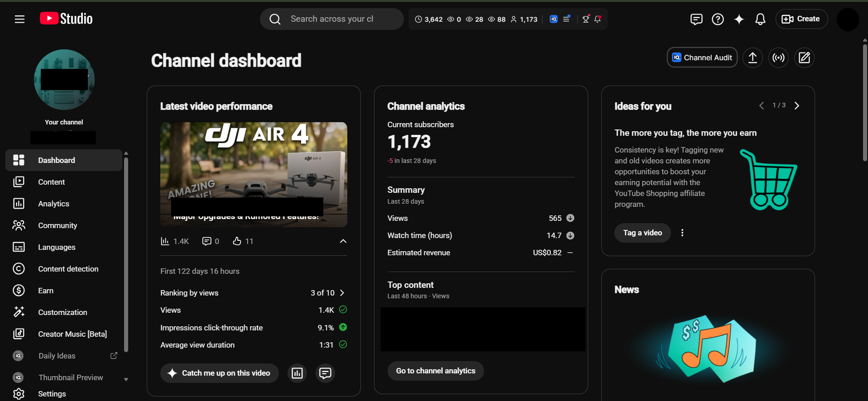Click the Tag a video button
The height and width of the screenshot is (401, 868).
point(643,233)
